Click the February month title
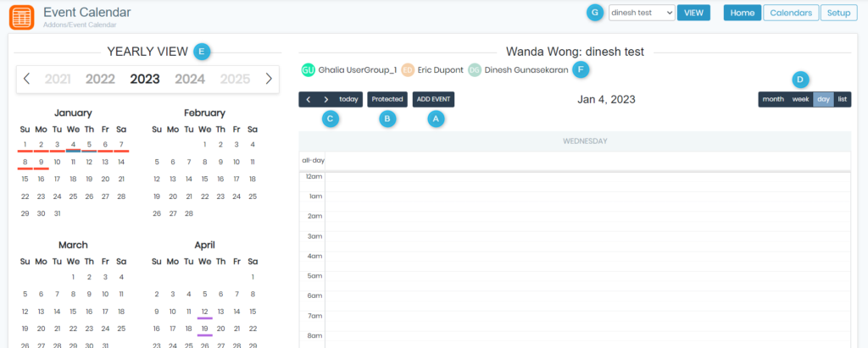This screenshot has height=348, width=868. coord(205,113)
